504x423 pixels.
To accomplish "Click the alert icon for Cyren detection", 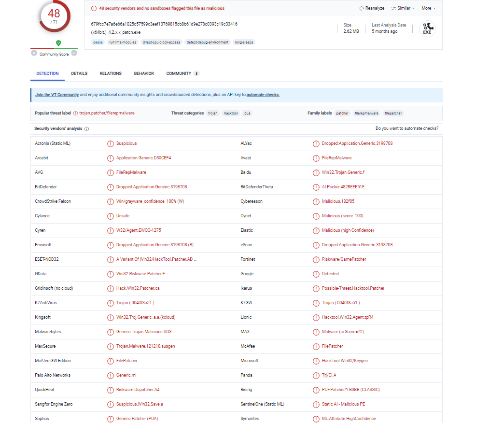I will pos(111,230).
